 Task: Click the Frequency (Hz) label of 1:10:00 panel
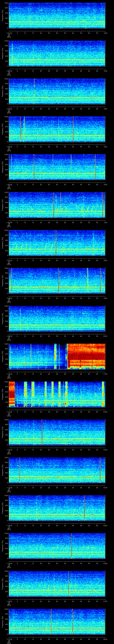tap(3, 357)
